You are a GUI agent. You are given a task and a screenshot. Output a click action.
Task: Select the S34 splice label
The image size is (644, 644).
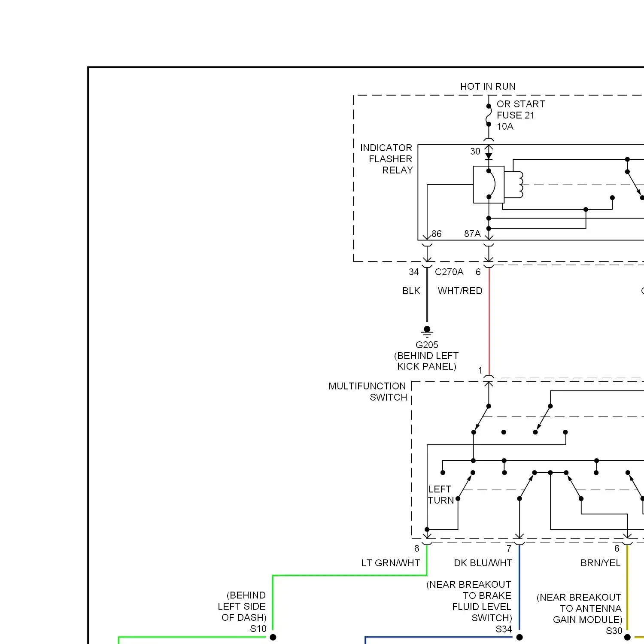tap(504, 629)
